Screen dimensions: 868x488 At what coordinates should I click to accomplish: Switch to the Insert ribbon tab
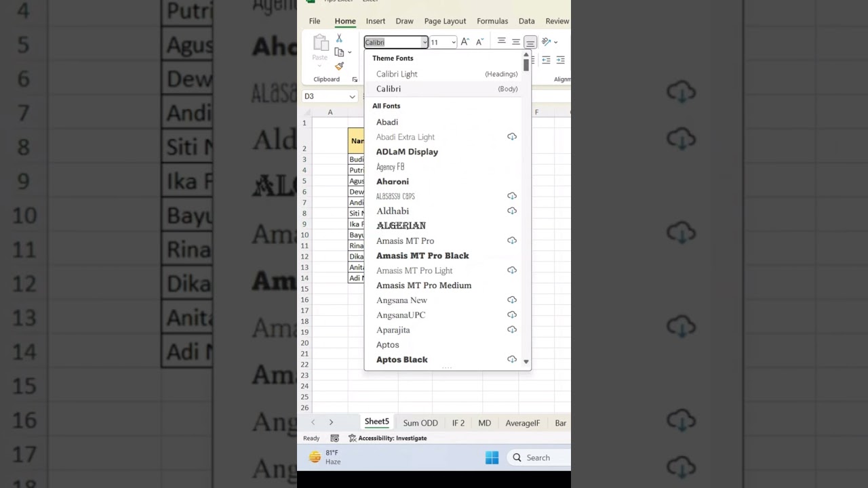point(376,21)
